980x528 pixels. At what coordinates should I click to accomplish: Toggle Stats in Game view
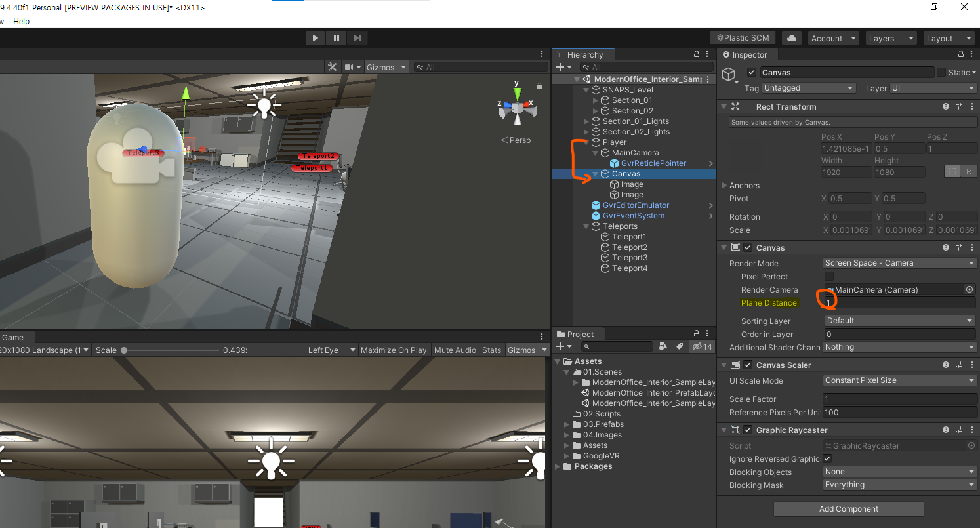pyautogui.click(x=491, y=350)
